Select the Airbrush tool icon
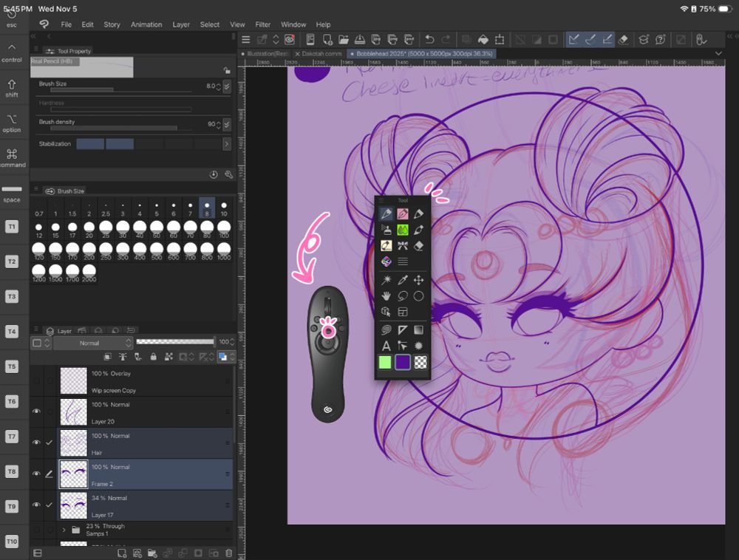The height and width of the screenshot is (560, 739). (386, 230)
